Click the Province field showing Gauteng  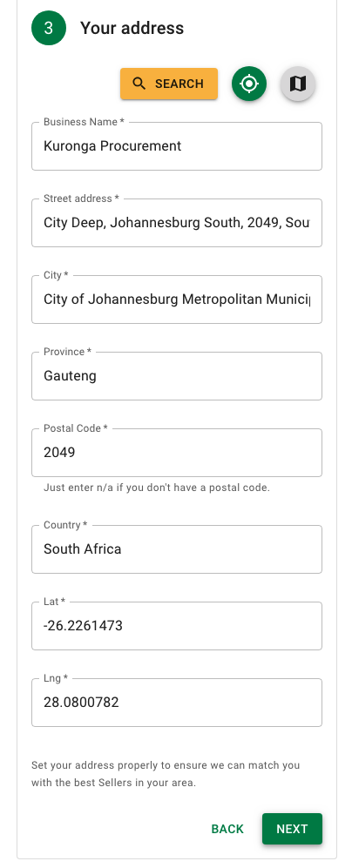(177, 376)
